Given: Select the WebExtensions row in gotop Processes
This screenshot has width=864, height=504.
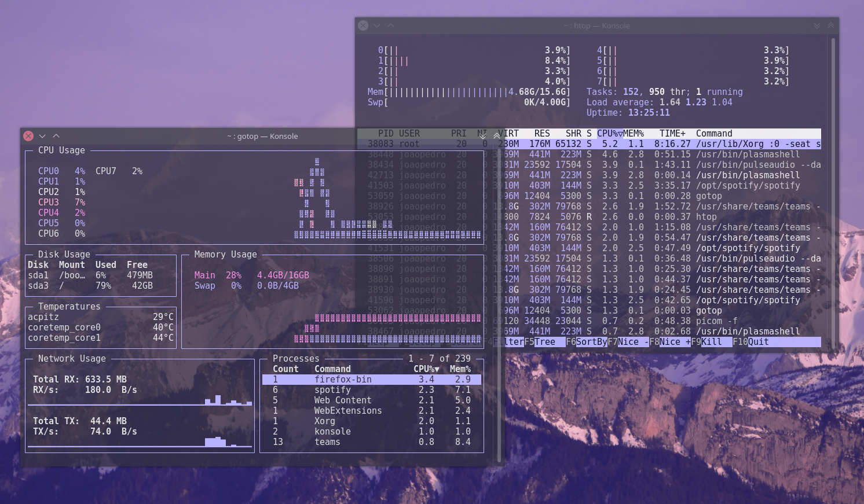Looking at the screenshot, I should 372,411.
